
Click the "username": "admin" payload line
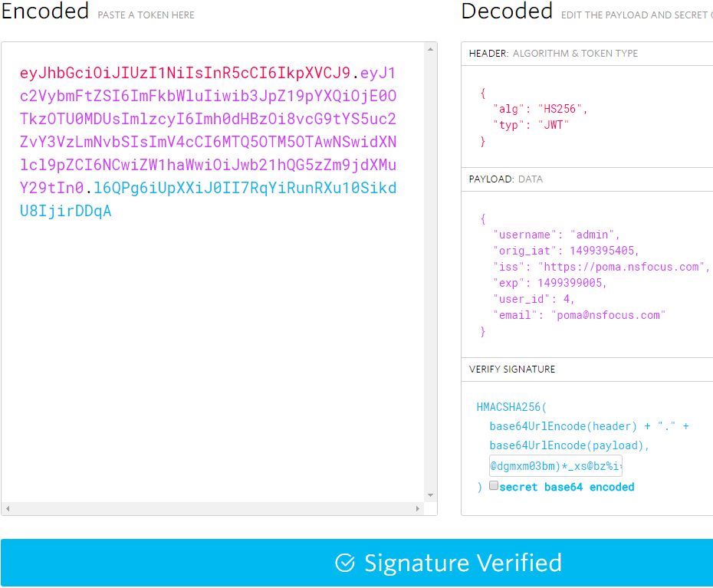(556, 235)
